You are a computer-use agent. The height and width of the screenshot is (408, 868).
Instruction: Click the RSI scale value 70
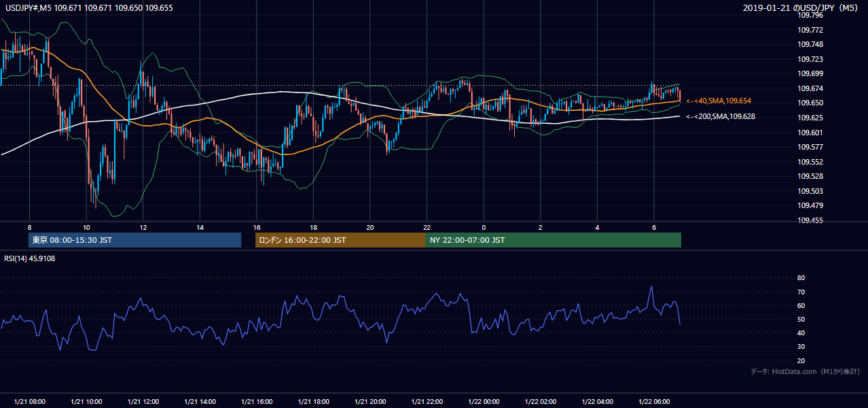(801, 292)
